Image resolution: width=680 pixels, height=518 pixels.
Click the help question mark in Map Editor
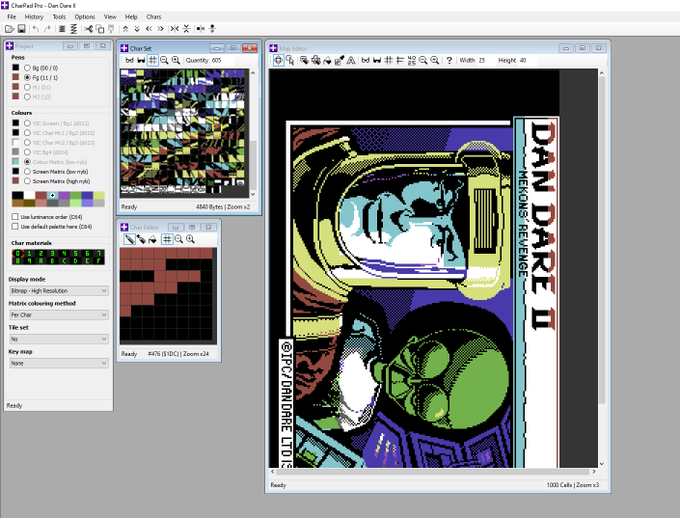pos(449,60)
